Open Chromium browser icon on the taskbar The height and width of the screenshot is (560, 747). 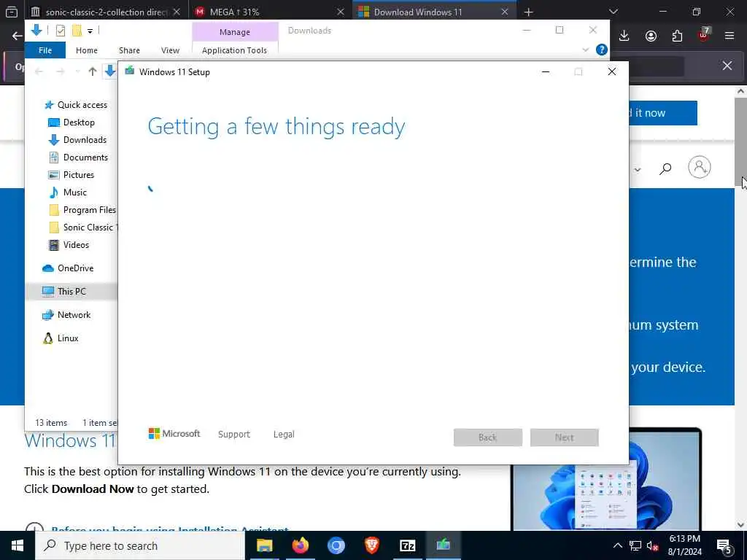(336, 545)
